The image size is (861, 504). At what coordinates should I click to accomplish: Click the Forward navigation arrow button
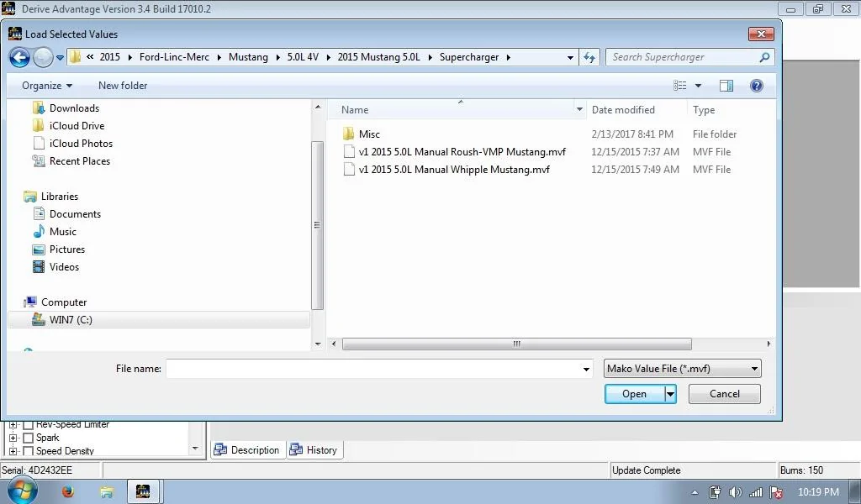43,57
